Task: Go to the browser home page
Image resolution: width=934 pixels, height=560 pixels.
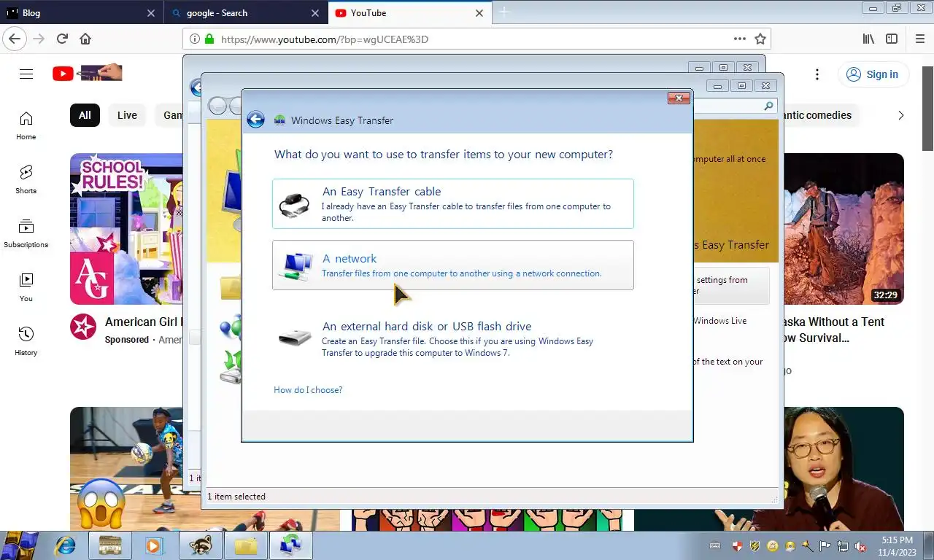Action: [x=85, y=39]
